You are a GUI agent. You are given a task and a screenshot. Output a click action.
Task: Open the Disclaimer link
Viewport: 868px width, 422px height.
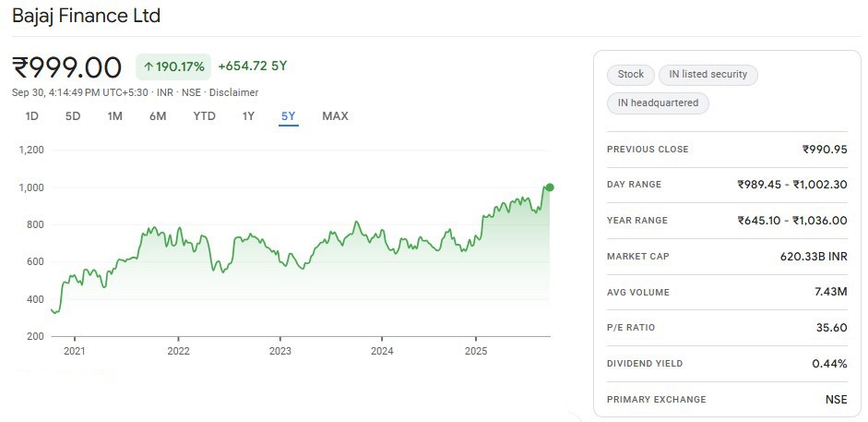point(233,92)
